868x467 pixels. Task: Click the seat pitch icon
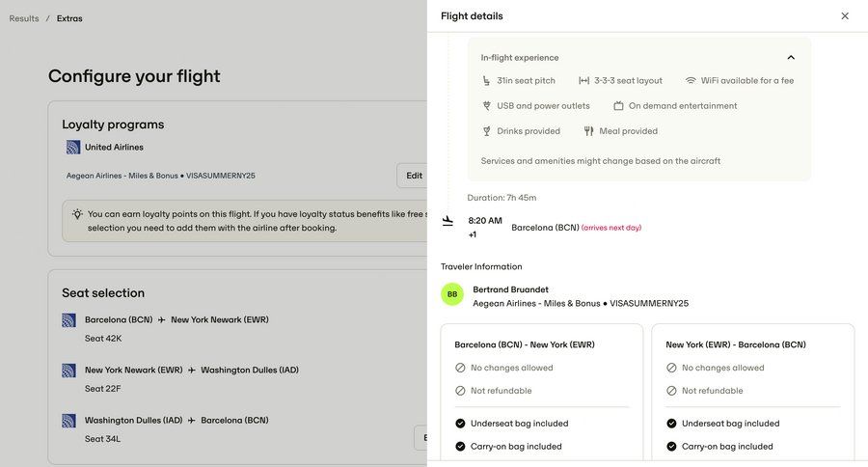pos(486,81)
